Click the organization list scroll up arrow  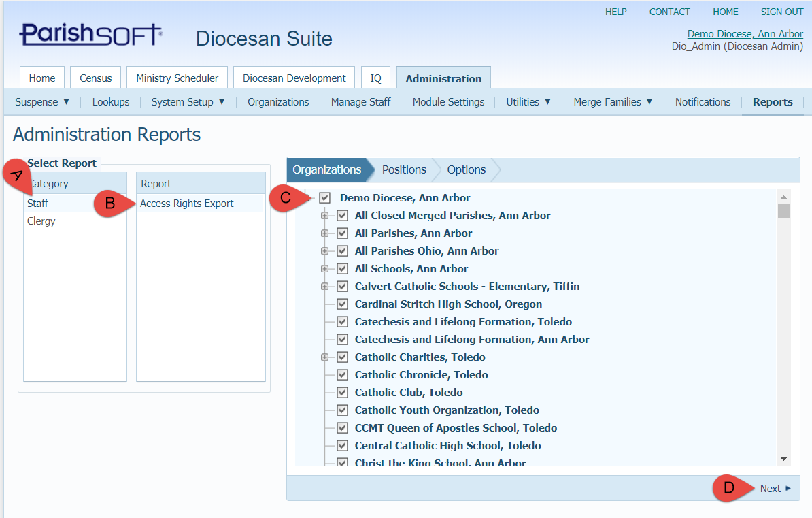coord(783,197)
